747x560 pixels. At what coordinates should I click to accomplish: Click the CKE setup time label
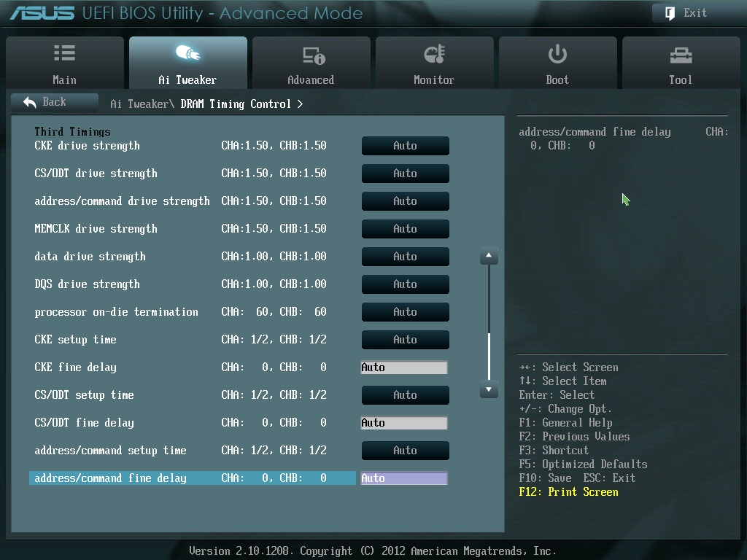75,340
